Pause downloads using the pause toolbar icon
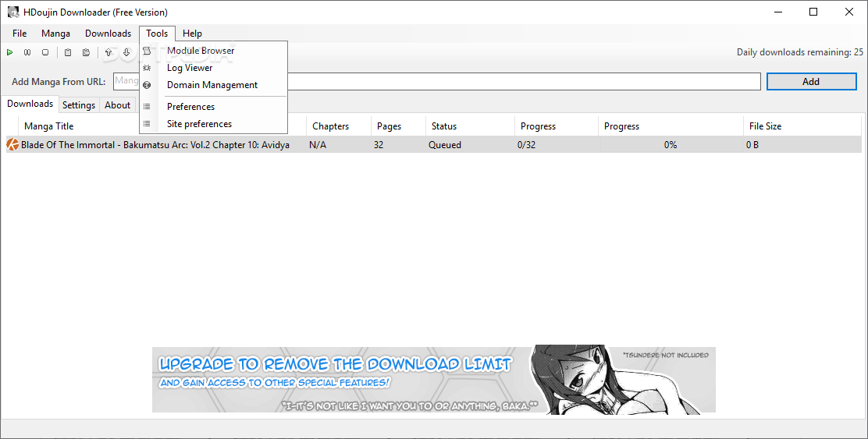 click(x=27, y=52)
